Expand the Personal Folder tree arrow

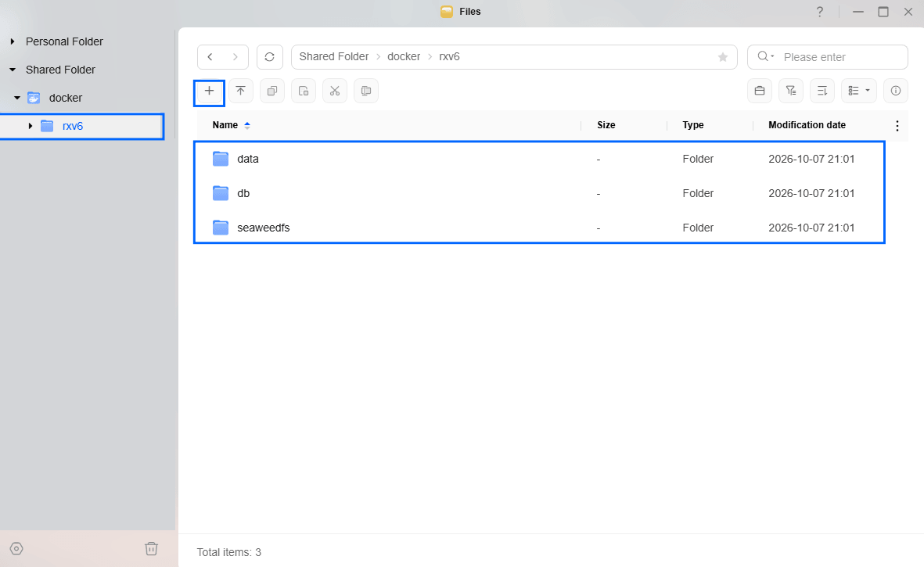[13, 41]
